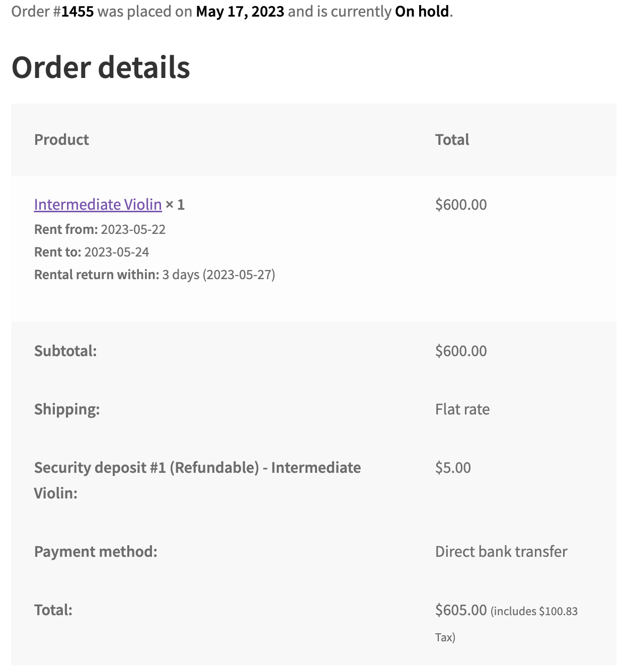Image resolution: width=625 pixels, height=672 pixels.
Task: Click the Flat rate shipping value
Action: click(462, 409)
